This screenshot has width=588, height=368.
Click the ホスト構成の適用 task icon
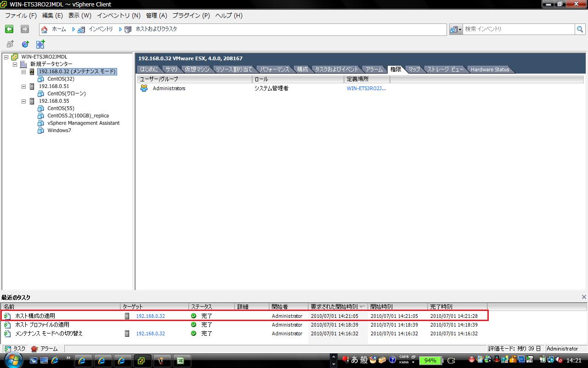tap(7, 316)
